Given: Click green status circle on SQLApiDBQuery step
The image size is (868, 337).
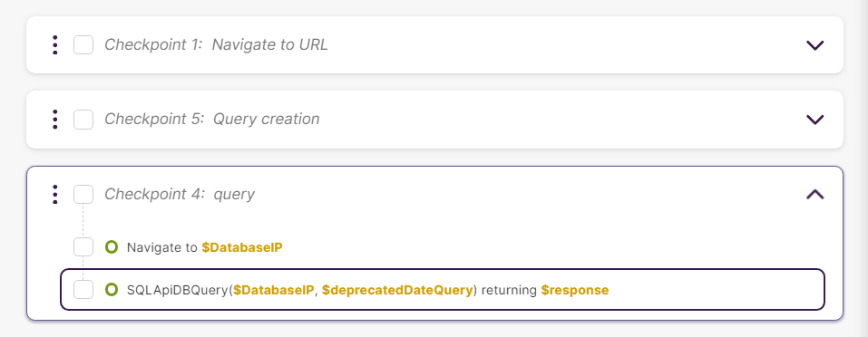Looking at the screenshot, I should pos(112,290).
